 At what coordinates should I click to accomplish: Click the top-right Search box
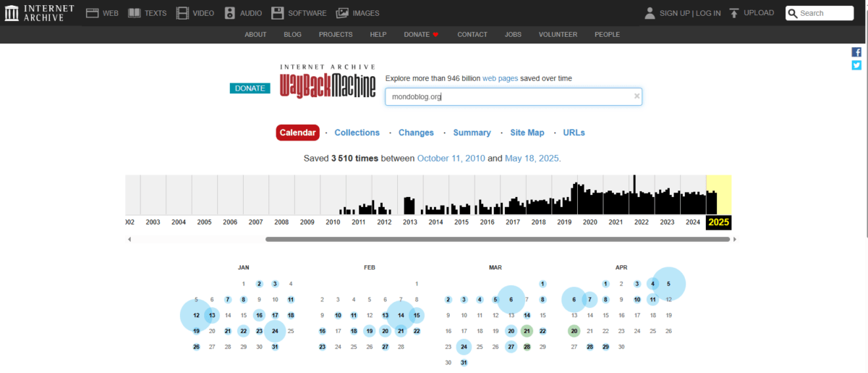[820, 13]
